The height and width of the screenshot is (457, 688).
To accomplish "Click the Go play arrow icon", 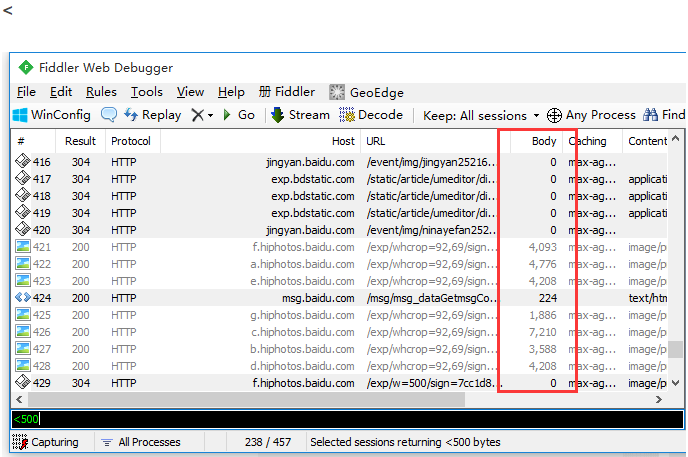I will click(227, 115).
